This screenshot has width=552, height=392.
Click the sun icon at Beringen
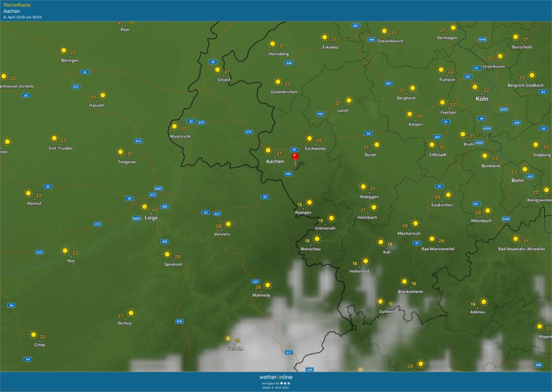point(64,50)
